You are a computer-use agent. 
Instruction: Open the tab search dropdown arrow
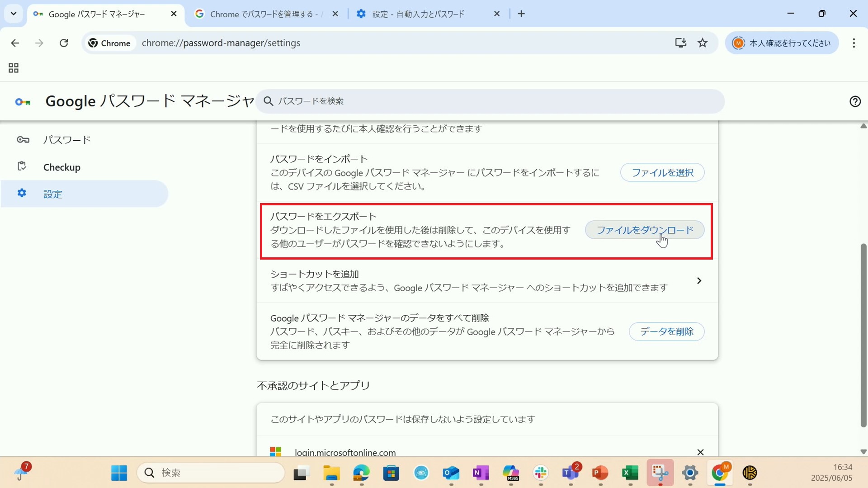(x=14, y=14)
